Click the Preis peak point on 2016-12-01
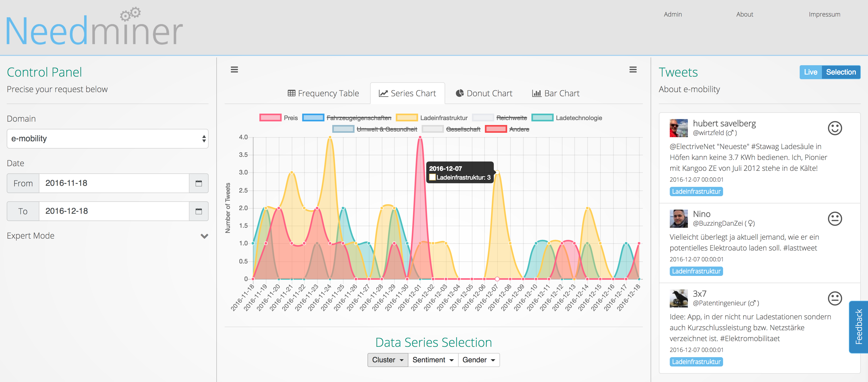 420,137
